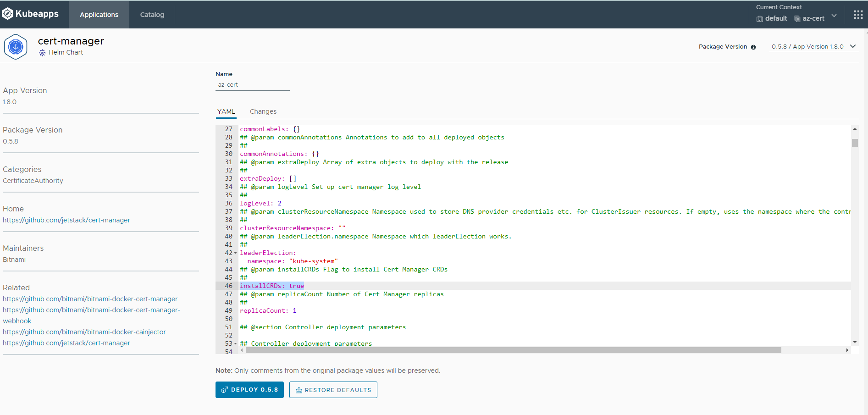Click the horizontal scrollbar thumb
The width and height of the screenshot is (868, 415).
[x=514, y=350]
